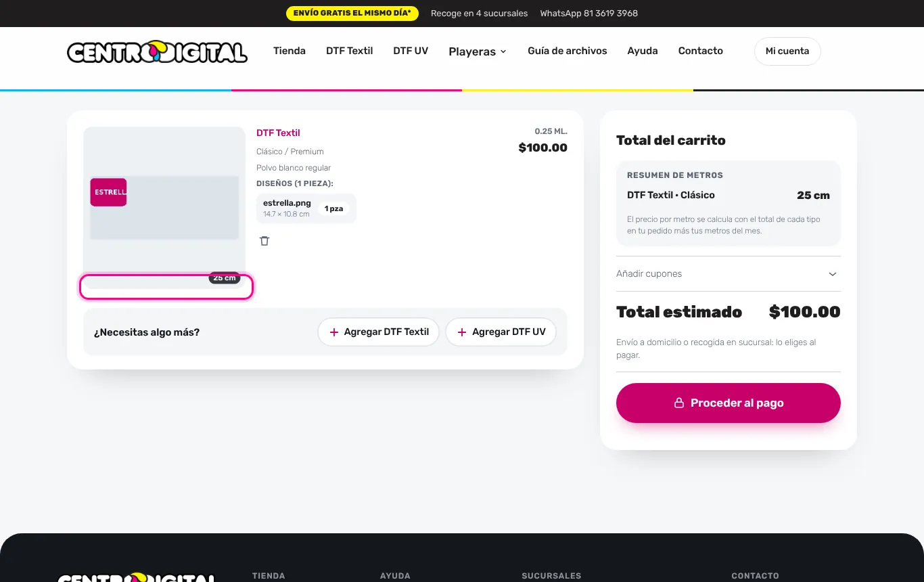
Task: Go to the Contacto page
Action: click(x=701, y=51)
